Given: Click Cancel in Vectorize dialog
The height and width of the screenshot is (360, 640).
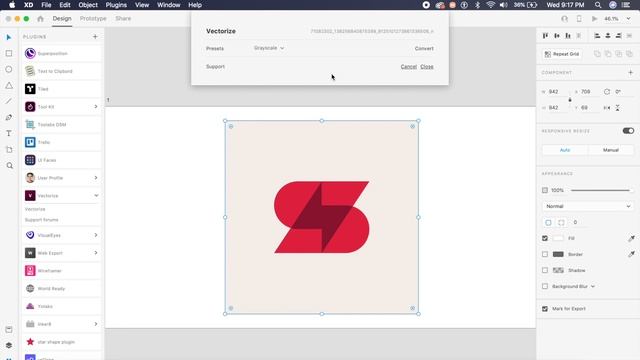Looking at the screenshot, I should pos(409,67).
